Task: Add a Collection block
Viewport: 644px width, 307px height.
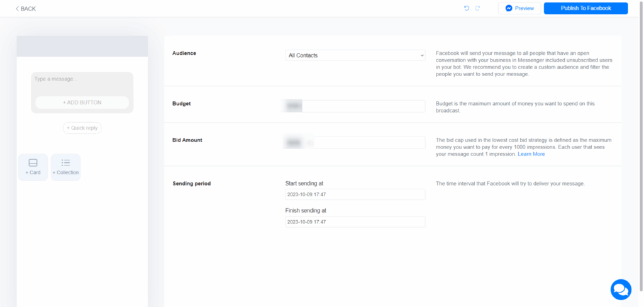Action: tap(65, 167)
